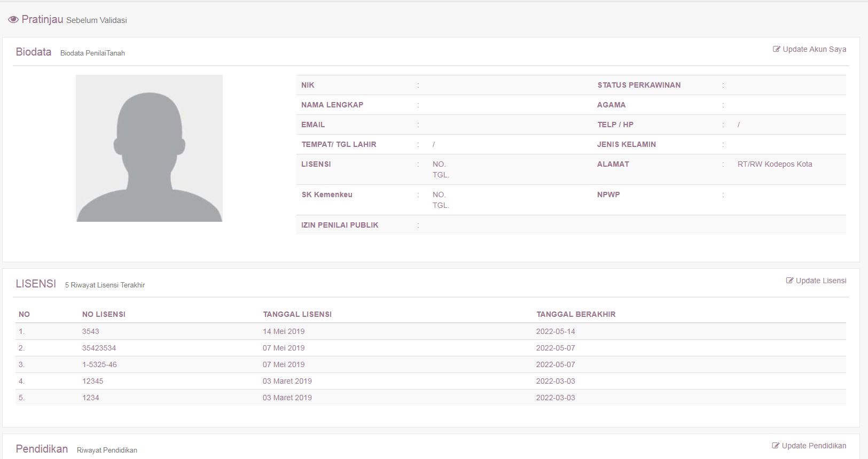This screenshot has width=868, height=459.
Task: Click the NO LISENSI column header
Action: point(104,314)
